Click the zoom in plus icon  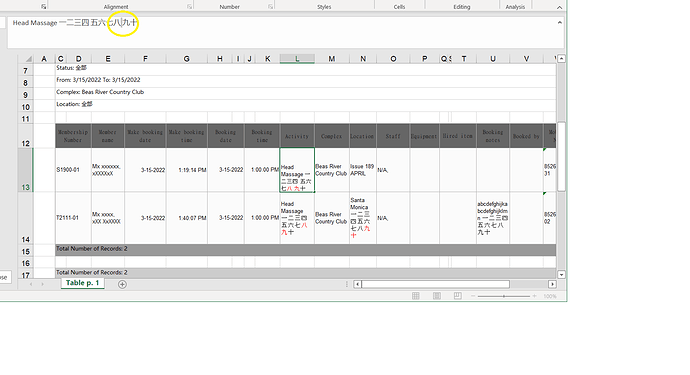(x=535, y=296)
